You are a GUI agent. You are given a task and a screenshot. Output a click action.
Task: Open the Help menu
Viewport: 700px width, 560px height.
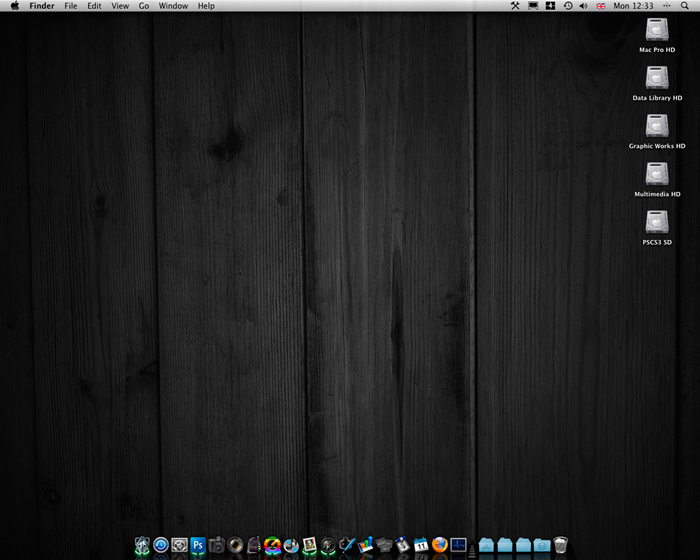(206, 6)
